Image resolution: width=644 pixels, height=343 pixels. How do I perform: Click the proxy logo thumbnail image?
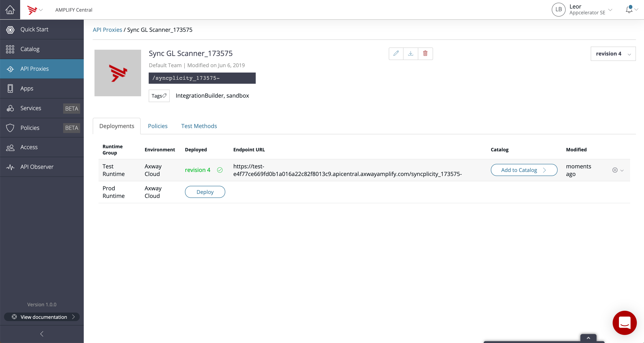(118, 73)
